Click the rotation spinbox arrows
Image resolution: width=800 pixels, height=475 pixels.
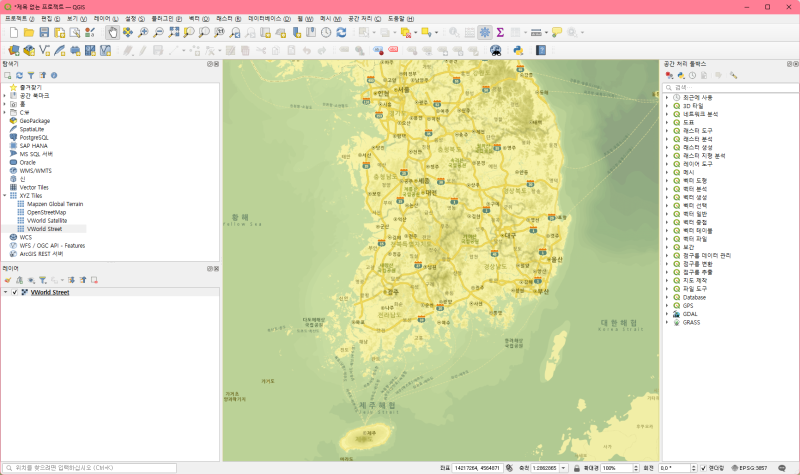coord(693,468)
